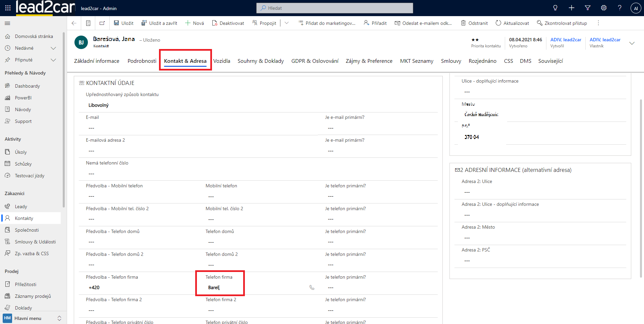Click Uložit a zavřít button
644x324 pixels.
click(x=159, y=23)
